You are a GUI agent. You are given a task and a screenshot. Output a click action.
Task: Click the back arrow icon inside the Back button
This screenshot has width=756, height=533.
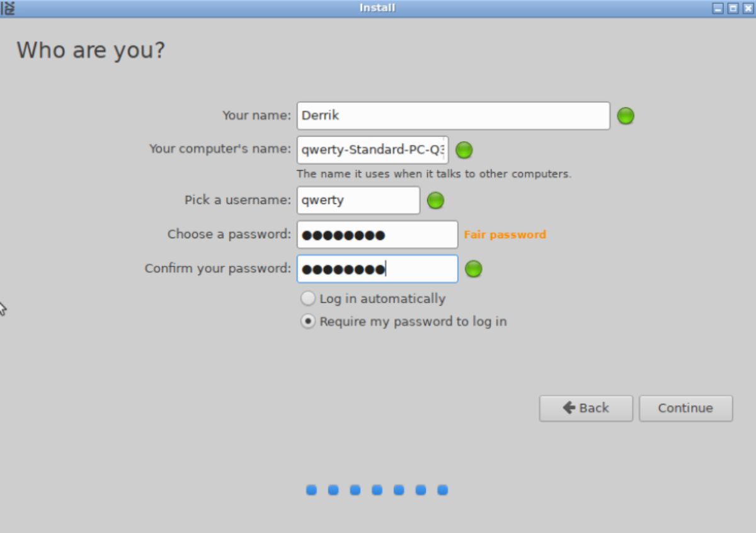(570, 408)
